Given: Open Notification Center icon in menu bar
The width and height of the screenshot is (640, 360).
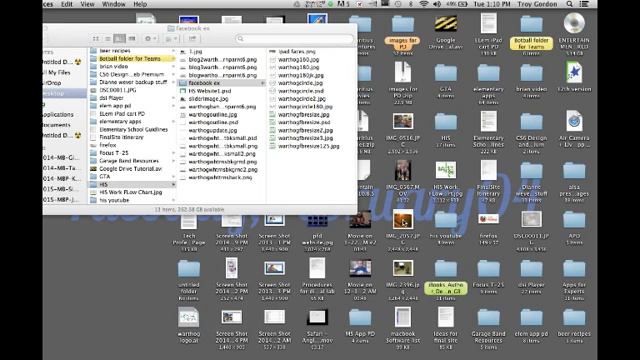Looking at the screenshot, I should [584, 4].
